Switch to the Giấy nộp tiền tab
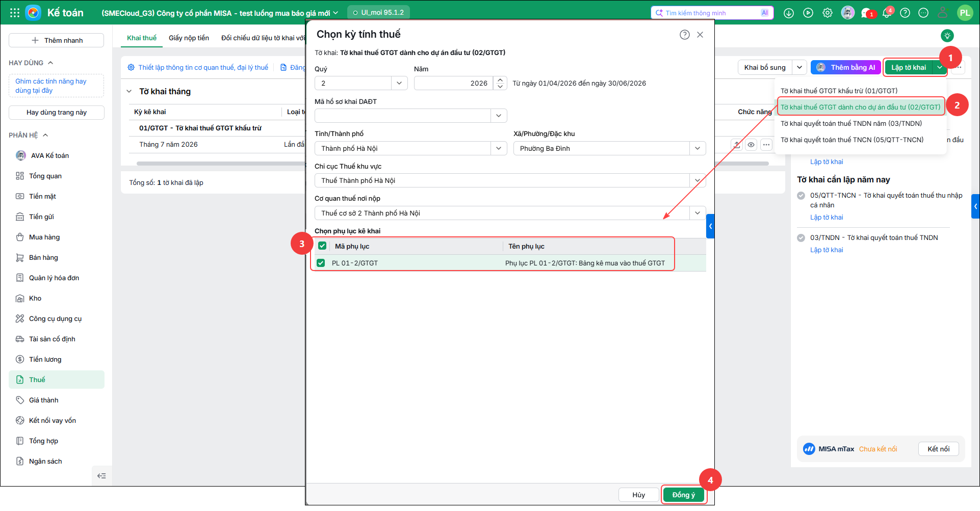Image resolution: width=980 pixels, height=511 pixels. (189, 38)
